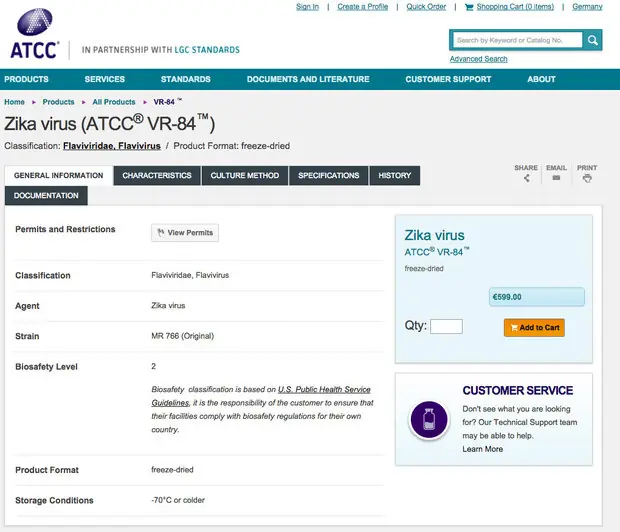Add Zika virus to cart
The height and width of the screenshot is (532, 620).
tap(534, 328)
